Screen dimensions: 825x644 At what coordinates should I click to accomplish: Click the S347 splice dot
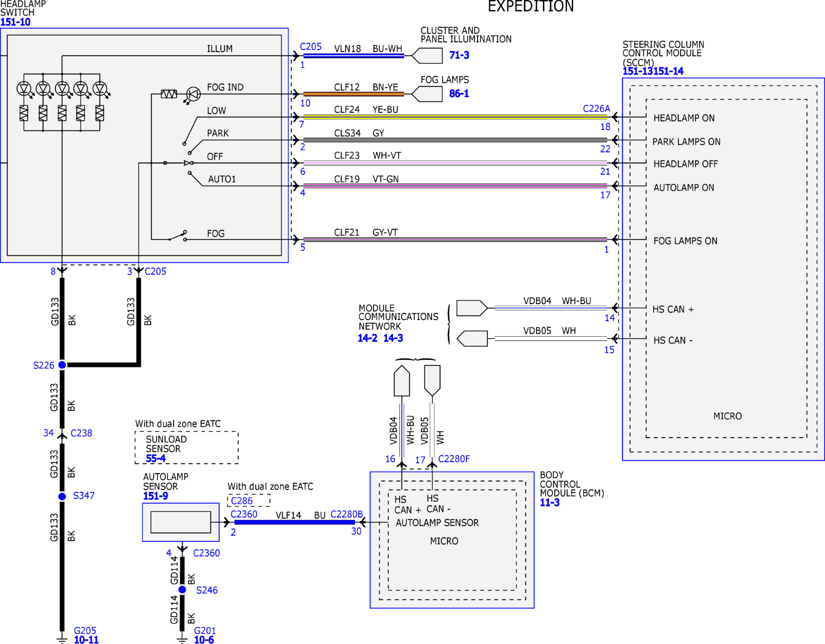point(62,496)
